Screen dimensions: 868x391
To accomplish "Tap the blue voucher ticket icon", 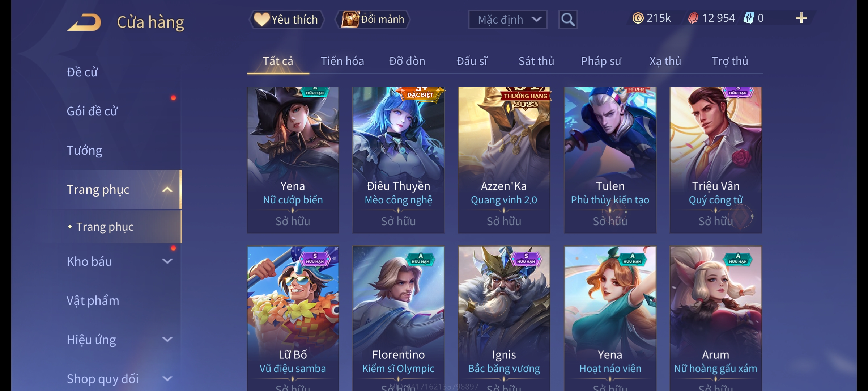I will (749, 18).
